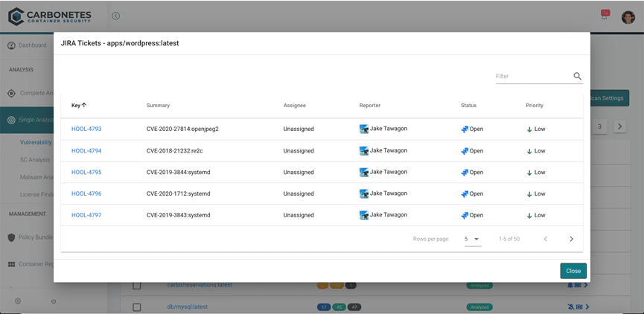Viewport: 644px width, 314px height.
Task: Open notifications icon in header
Action: tap(605, 15)
